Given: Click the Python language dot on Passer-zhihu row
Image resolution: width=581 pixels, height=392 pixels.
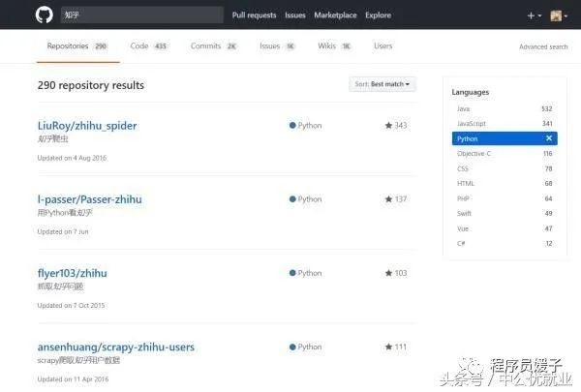Looking at the screenshot, I should 292,199.
